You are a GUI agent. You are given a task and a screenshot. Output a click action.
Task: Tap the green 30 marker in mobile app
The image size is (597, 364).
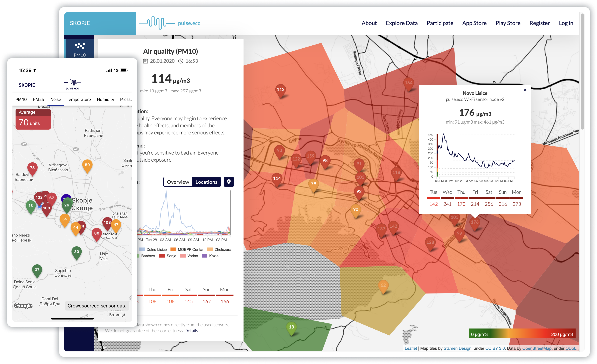(x=76, y=253)
